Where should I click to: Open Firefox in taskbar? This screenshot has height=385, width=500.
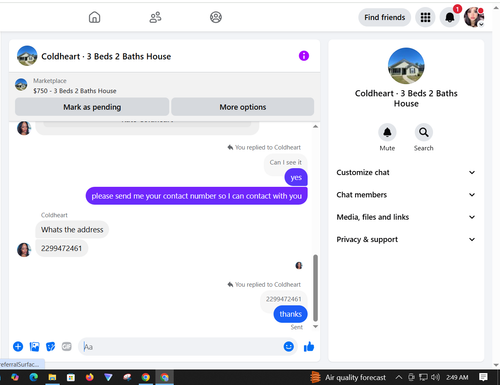click(89, 377)
